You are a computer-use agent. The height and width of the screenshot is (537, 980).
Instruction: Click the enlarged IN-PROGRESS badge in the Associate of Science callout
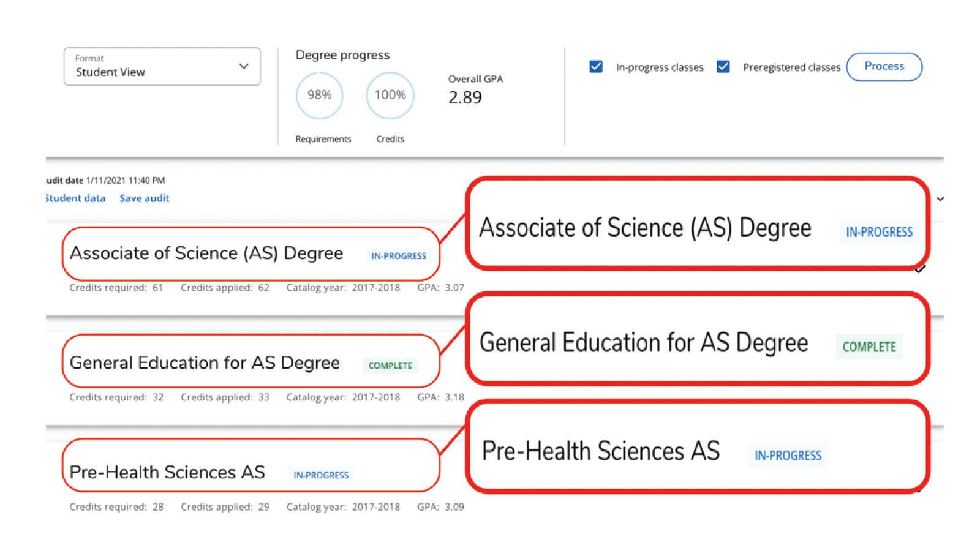tap(879, 232)
